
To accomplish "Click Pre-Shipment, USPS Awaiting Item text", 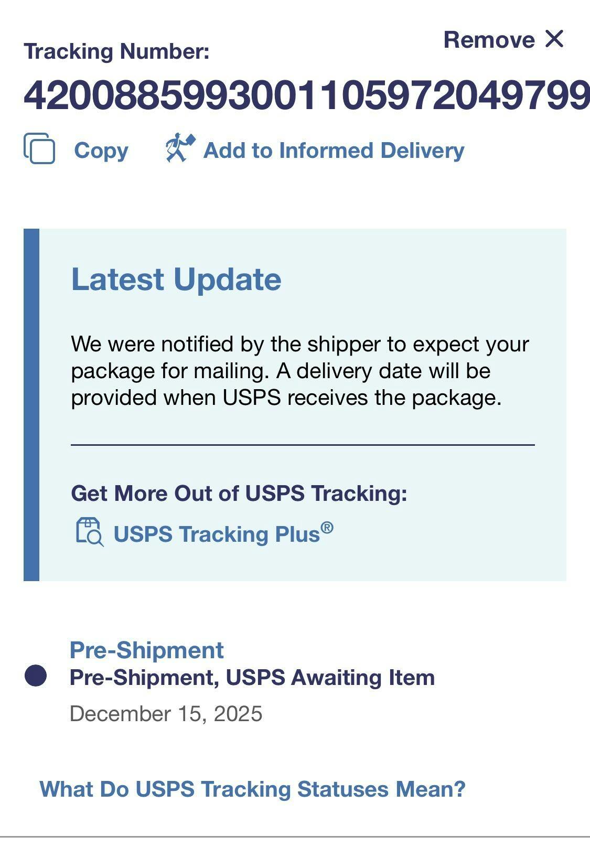I will coord(252,678).
